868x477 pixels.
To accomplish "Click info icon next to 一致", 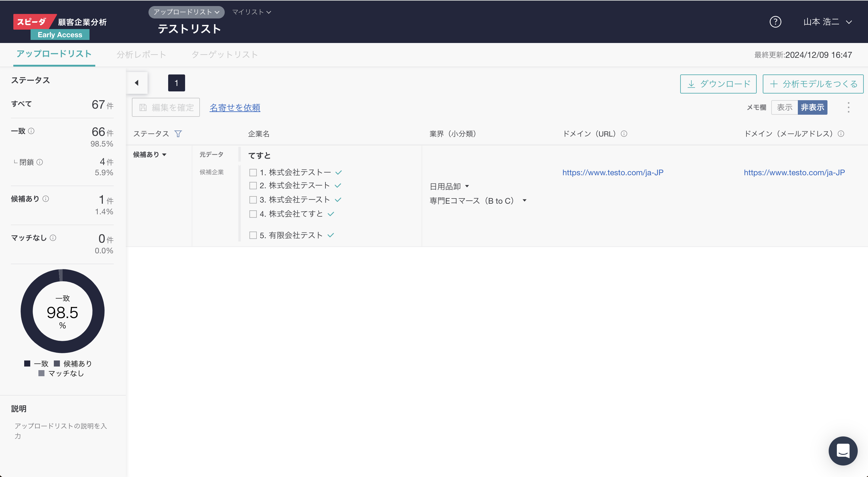I will 31,131.
